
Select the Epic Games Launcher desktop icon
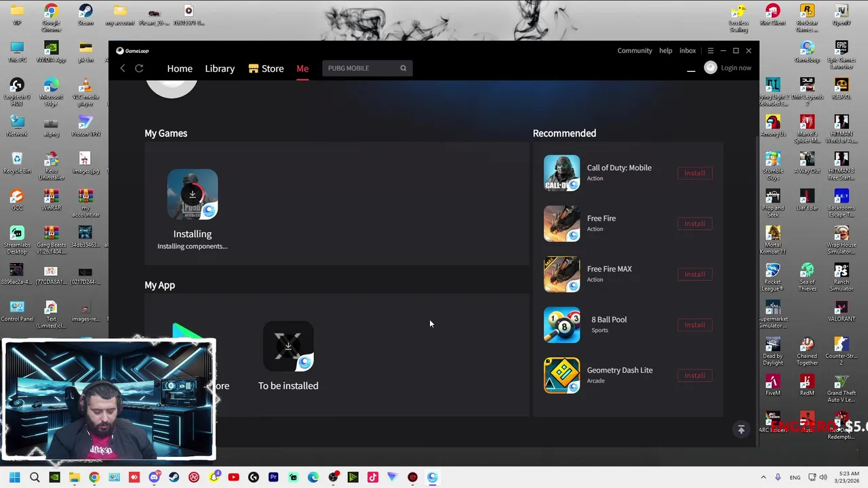(842, 56)
